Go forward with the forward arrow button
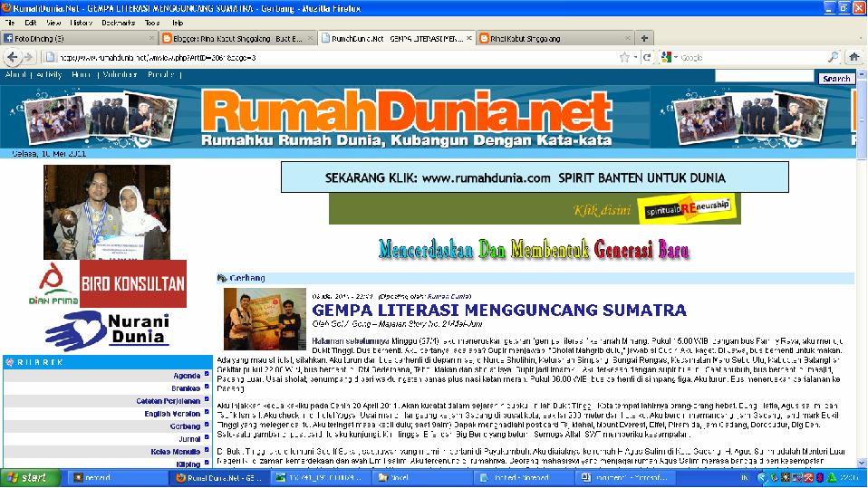This screenshot has width=868, height=488. pyautogui.click(x=28, y=57)
